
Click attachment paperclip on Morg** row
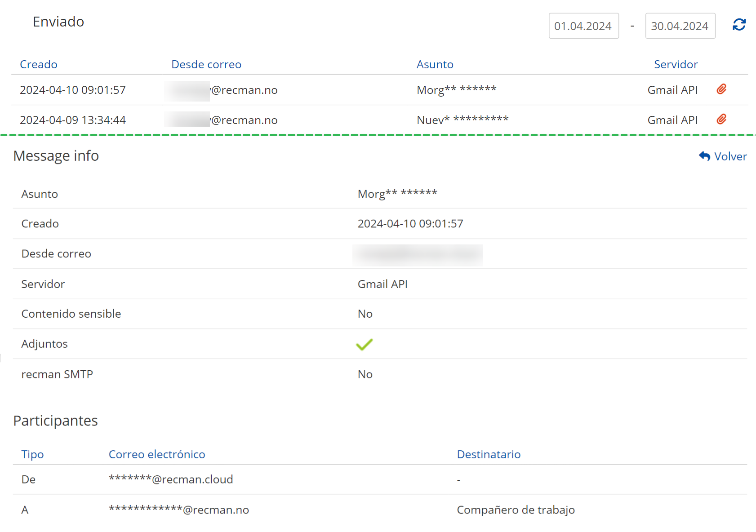(x=721, y=89)
